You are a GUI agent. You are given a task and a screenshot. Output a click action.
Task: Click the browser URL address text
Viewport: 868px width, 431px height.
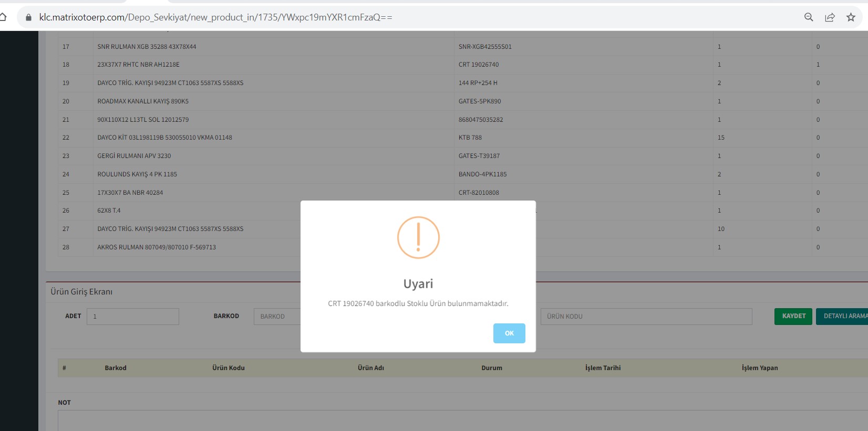(215, 17)
